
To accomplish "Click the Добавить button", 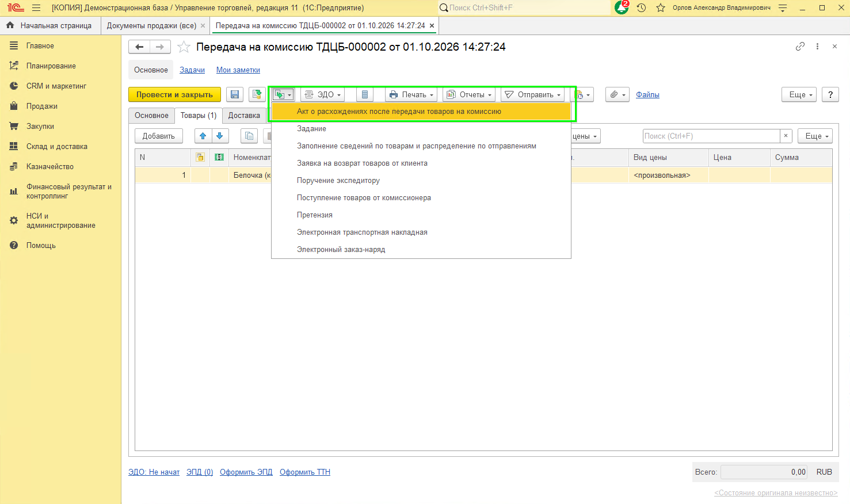I will click(159, 136).
